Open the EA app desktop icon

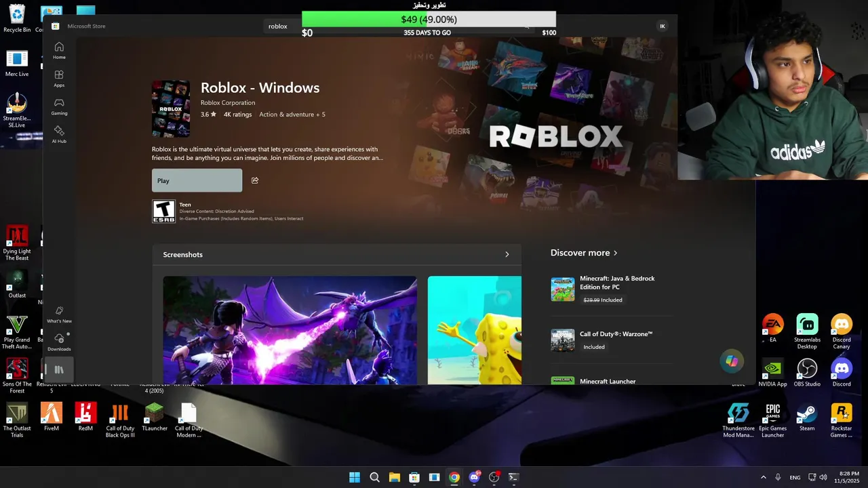773,328
